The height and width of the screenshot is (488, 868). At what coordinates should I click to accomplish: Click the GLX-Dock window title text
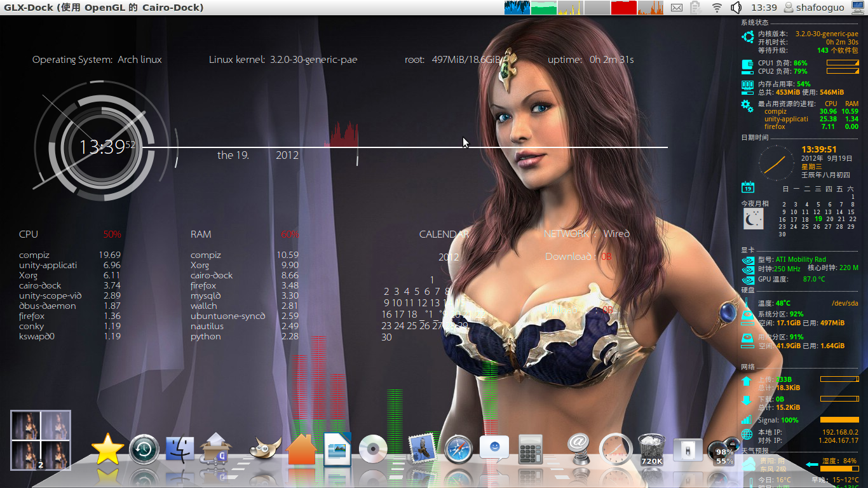click(104, 8)
